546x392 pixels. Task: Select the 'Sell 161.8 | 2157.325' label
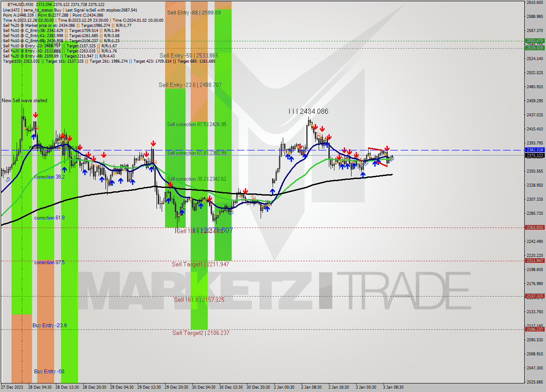point(199,300)
